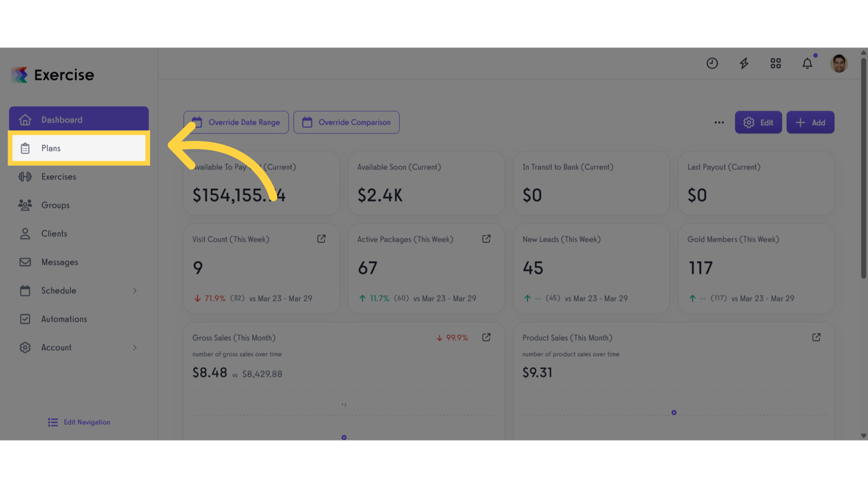
Task: Open Visit Count external link icon
Action: coord(322,239)
